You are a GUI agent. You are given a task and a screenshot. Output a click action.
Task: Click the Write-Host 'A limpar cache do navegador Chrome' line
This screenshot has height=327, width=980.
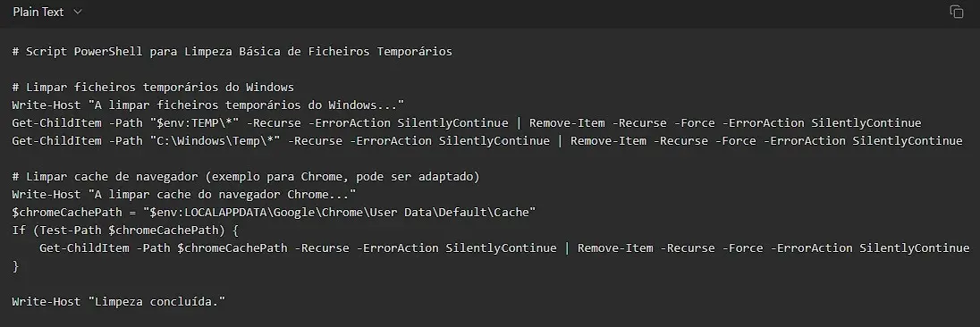[x=184, y=195]
